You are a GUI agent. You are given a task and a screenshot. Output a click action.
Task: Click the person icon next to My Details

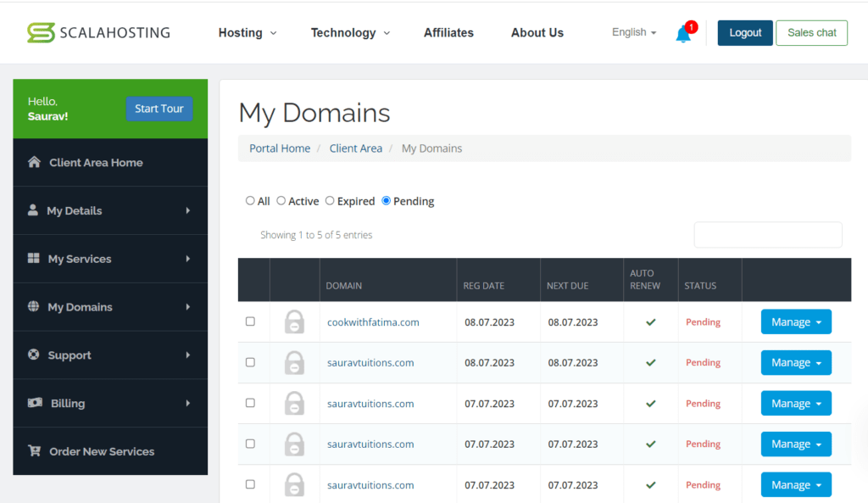pyautogui.click(x=33, y=210)
